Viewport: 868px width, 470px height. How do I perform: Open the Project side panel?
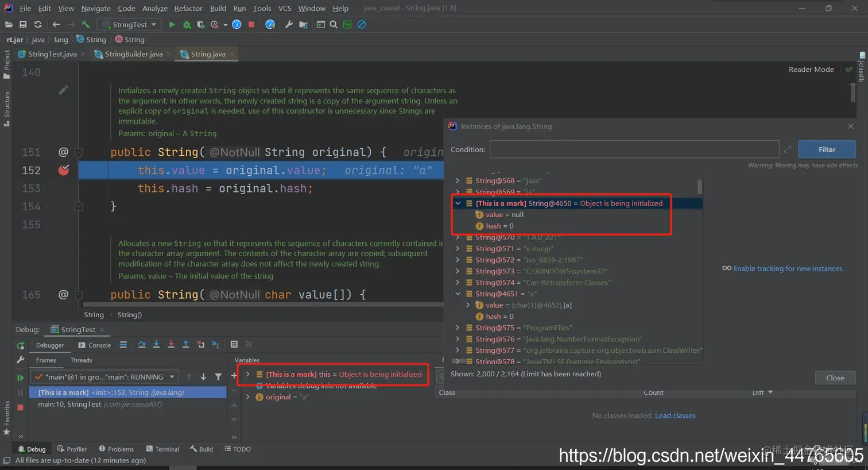coord(7,64)
